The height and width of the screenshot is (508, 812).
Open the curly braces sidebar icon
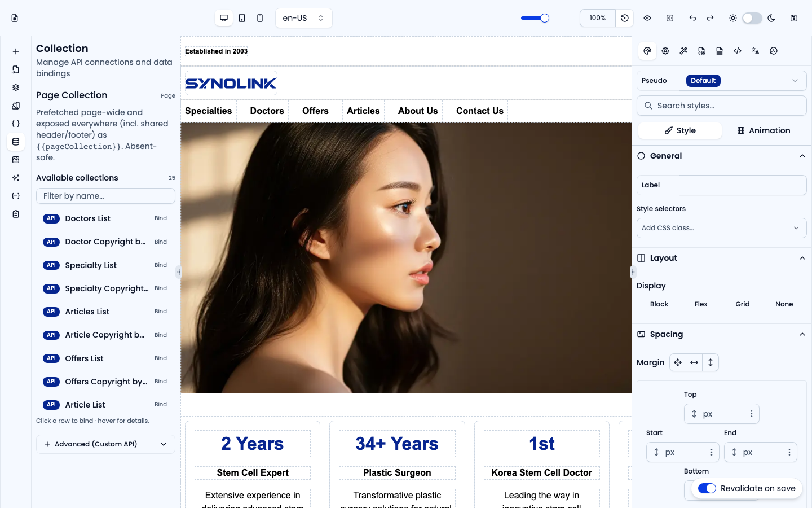point(16,124)
